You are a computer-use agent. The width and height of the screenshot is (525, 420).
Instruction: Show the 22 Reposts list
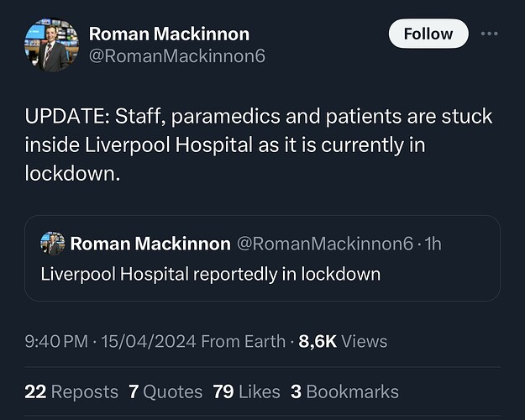pyautogui.click(x=71, y=391)
